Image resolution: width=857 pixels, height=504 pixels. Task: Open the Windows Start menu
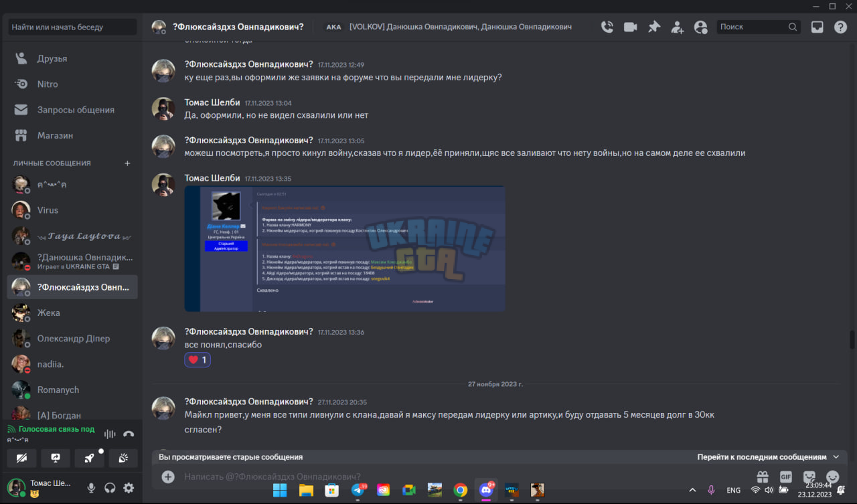pos(280,490)
